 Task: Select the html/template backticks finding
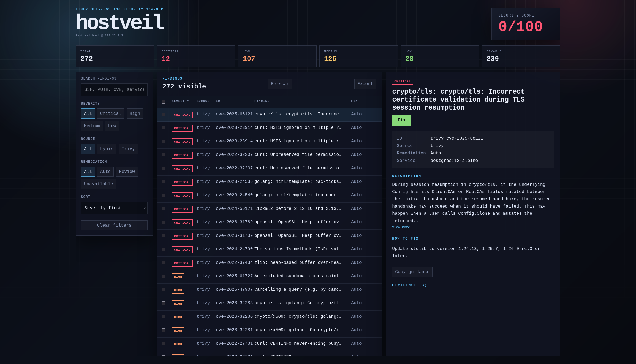[x=269, y=182]
